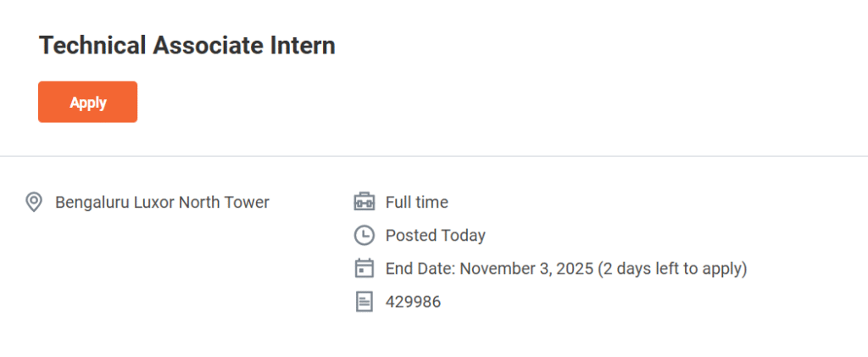Screen dimensions: 868x357
Task: Click the word "Associate" in the title
Action: coord(204,46)
